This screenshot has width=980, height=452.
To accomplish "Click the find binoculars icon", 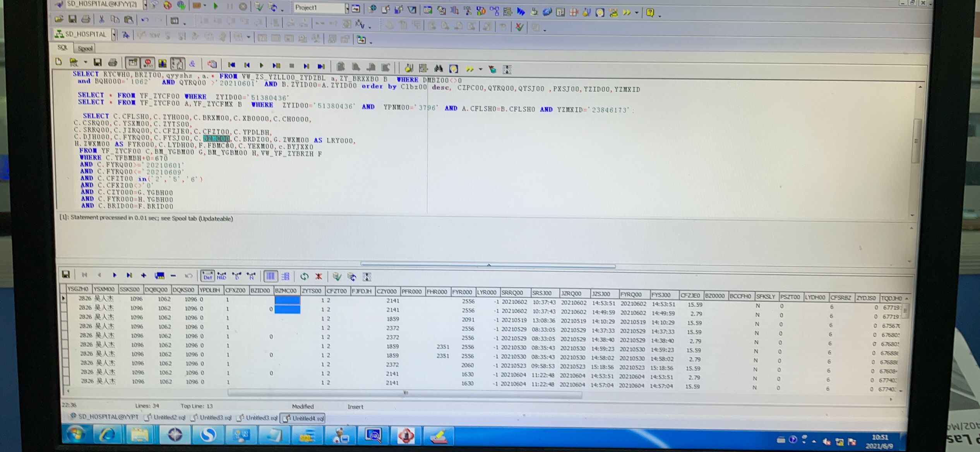I will click(x=438, y=69).
